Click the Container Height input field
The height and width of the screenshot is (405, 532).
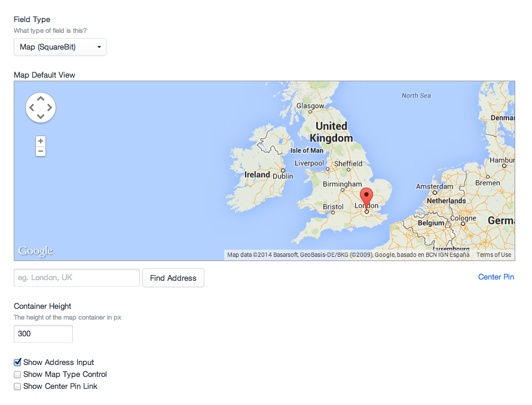43,334
